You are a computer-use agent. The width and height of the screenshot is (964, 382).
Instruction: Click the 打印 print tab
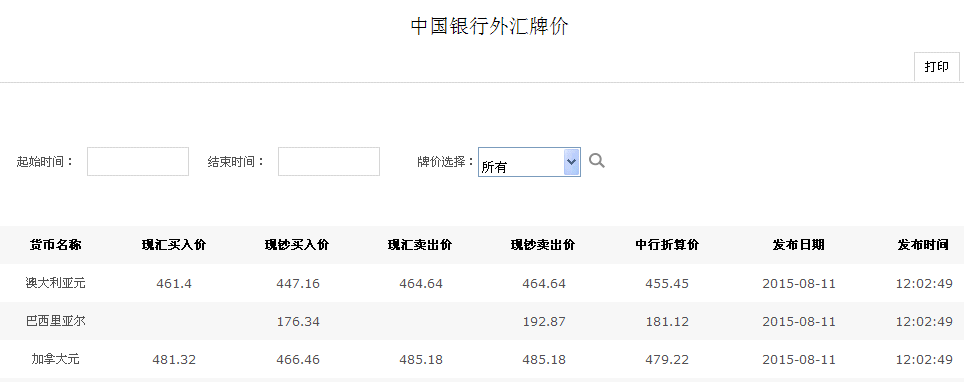(936, 66)
